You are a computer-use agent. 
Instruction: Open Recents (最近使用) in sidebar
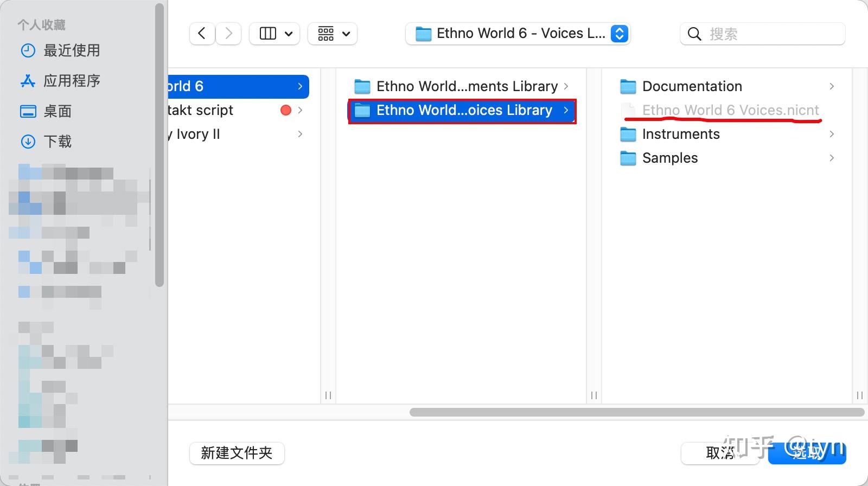coord(72,50)
